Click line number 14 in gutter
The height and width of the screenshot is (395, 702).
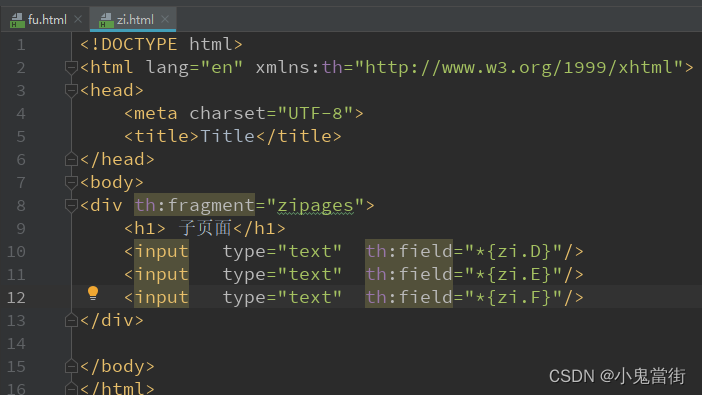[16, 344]
